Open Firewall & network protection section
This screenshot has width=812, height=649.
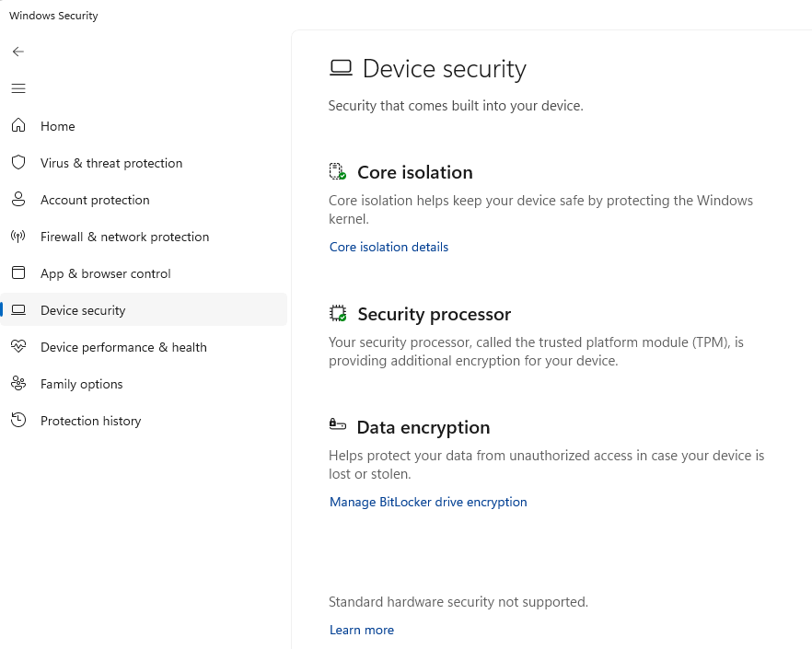point(124,237)
